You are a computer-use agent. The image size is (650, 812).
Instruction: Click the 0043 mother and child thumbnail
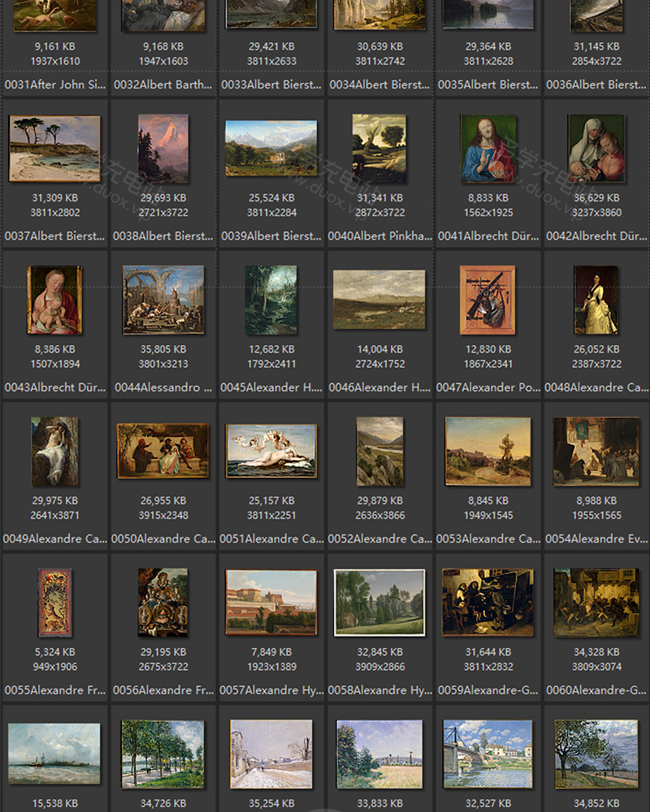click(54, 300)
